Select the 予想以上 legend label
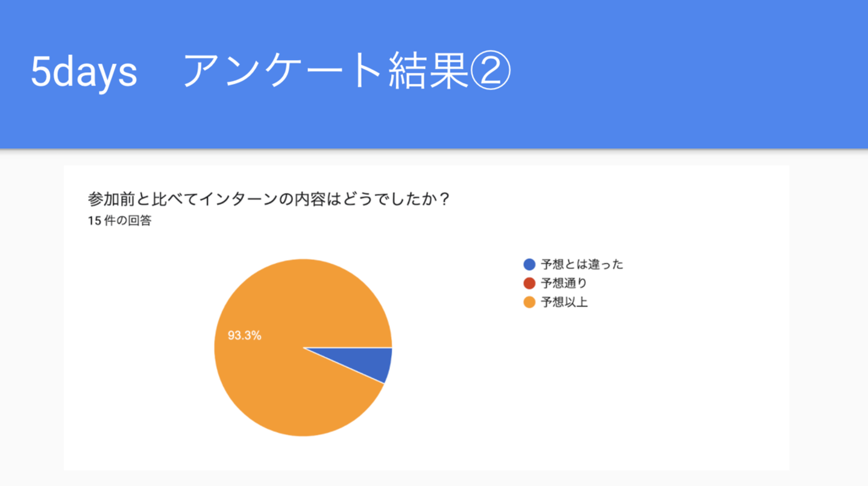Image resolution: width=868 pixels, height=486 pixels. 564,302
